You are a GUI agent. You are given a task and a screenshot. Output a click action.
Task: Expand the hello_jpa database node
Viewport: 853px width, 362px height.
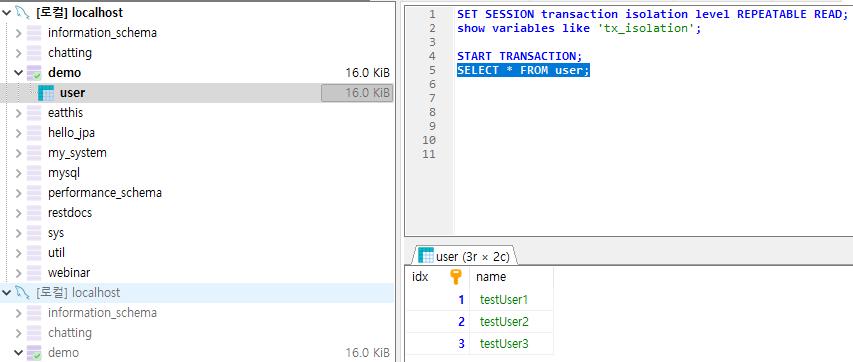click(18, 133)
